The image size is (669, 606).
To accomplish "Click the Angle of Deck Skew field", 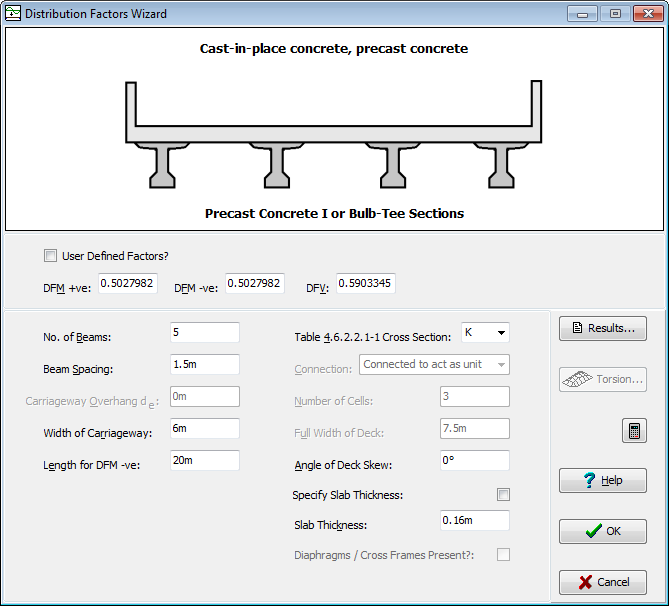I will [475, 460].
